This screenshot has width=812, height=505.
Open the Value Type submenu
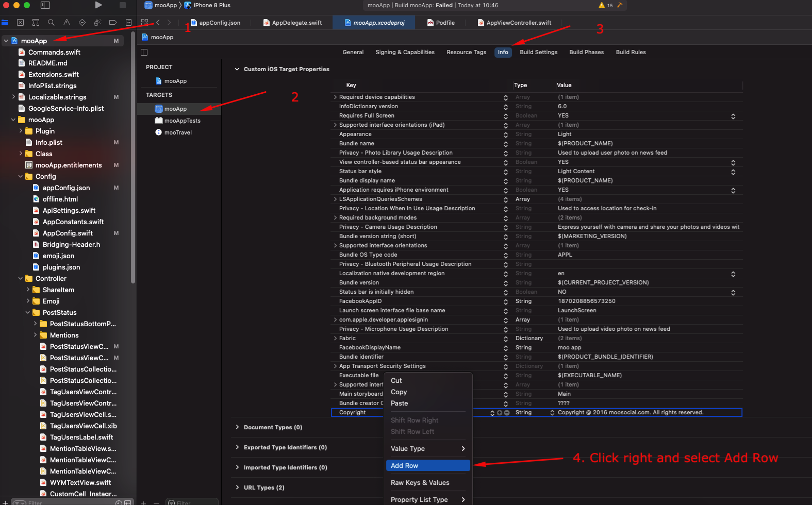coord(428,449)
